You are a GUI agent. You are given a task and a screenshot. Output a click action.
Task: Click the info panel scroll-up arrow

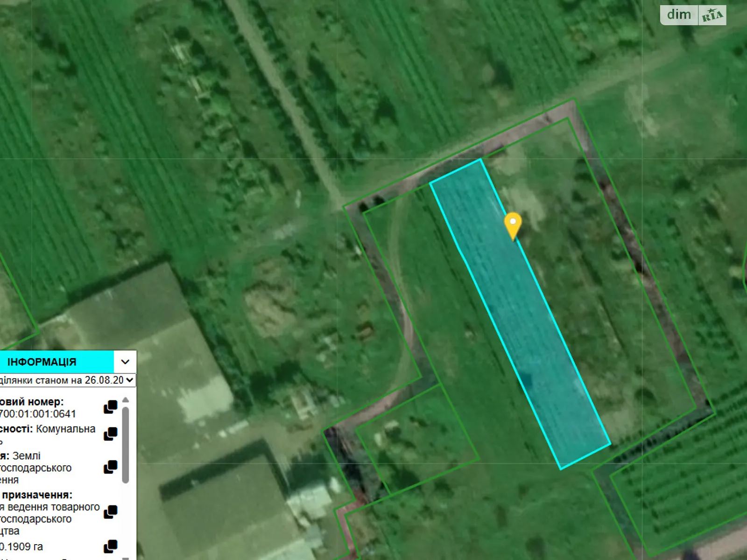[x=125, y=400]
